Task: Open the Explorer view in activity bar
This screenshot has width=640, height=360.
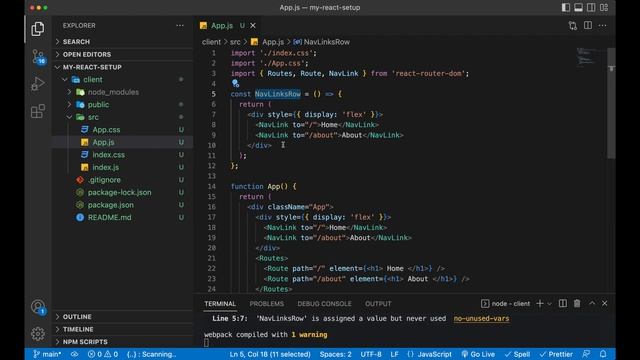Action: click(x=38, y=29)
